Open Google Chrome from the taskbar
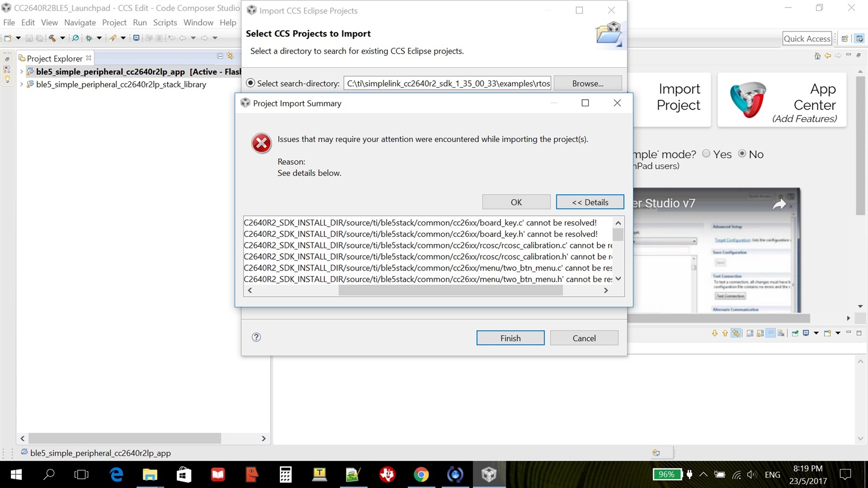 tap(421, 475)
